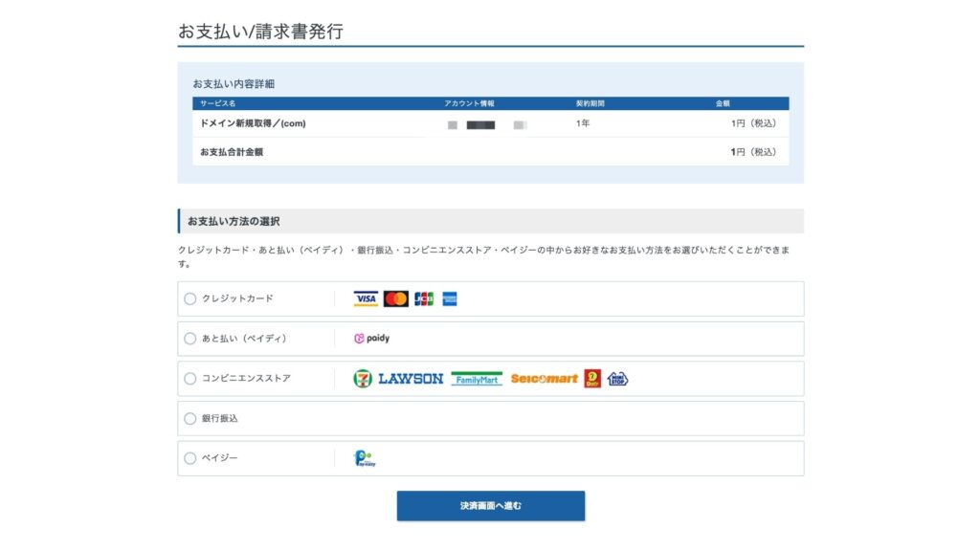Click the American Express logo
980x551 pixels.
[x=450, y=298]
